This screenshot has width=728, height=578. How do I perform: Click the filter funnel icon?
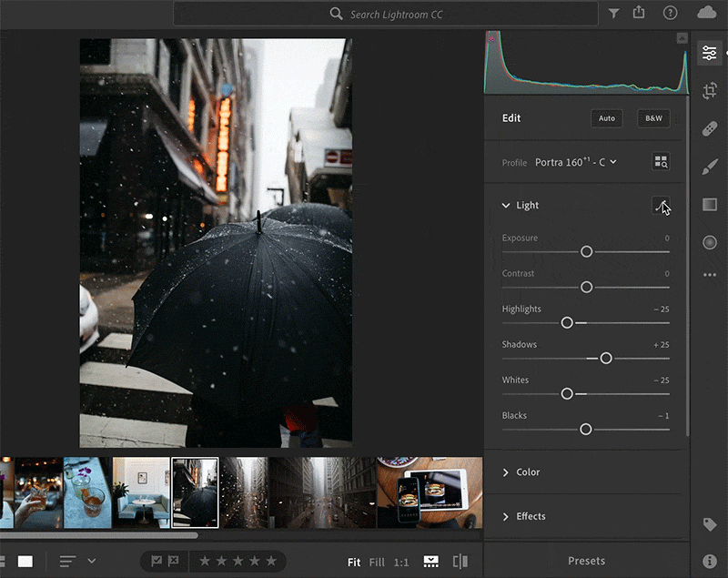tap(613, 14)
